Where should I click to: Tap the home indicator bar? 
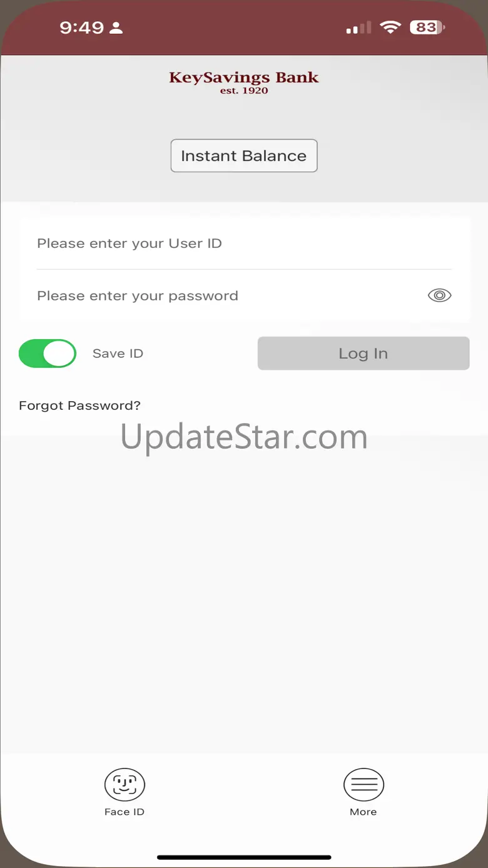244,857
